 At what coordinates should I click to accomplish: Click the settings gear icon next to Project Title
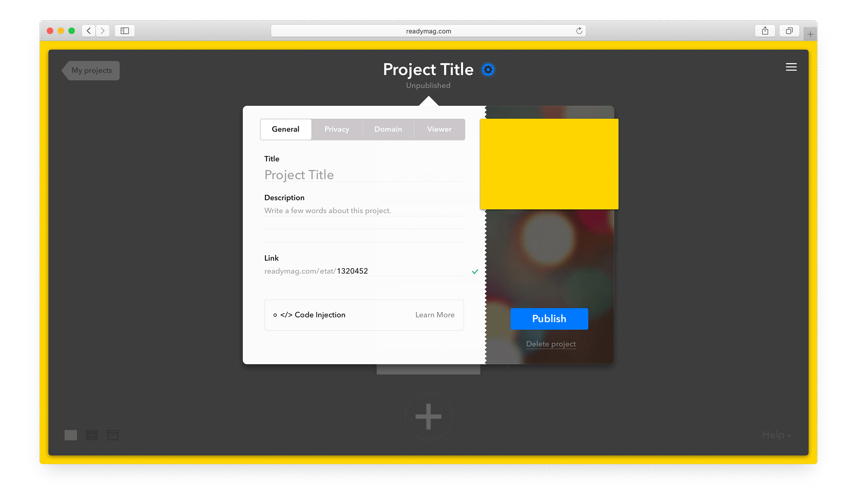[488, 69]
